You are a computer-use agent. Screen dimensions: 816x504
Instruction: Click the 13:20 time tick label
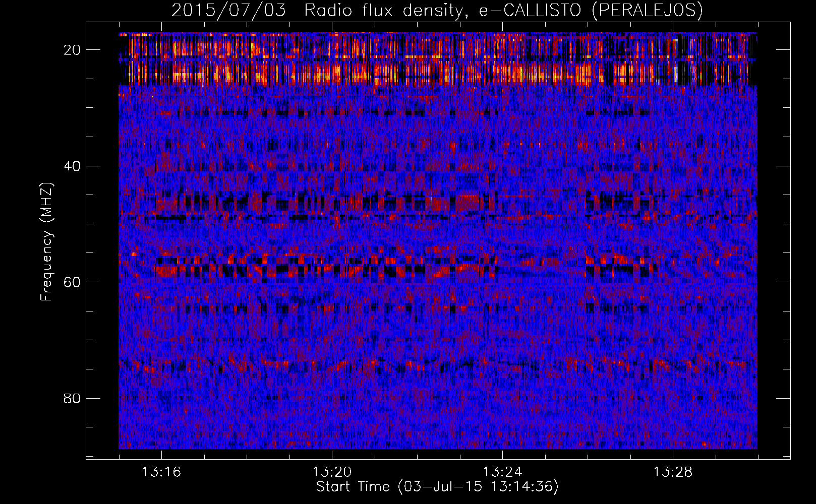click(332, 472)
